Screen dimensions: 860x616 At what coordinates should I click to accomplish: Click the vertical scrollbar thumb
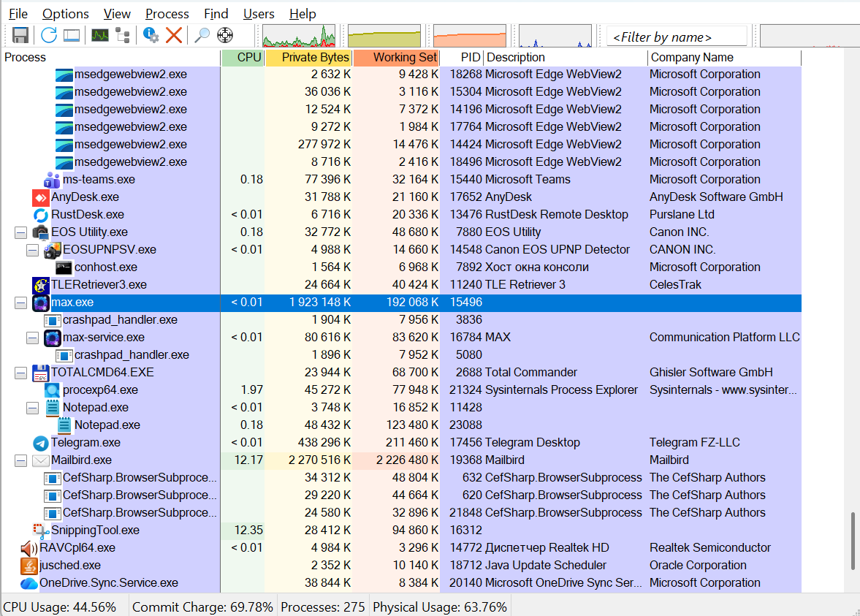[853, 541]
